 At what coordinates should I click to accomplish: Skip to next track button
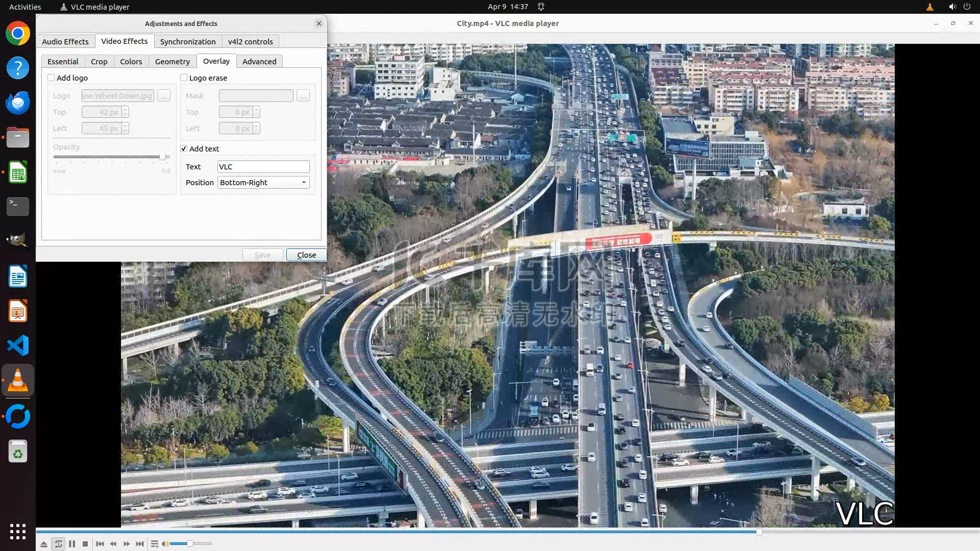[140, 544]
